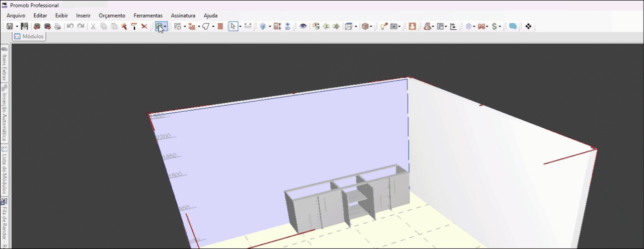Image resolution: width=644 pixels, height=249 pixels.
Task: Click the blue chat bubble icon
Action: [513, 26]
